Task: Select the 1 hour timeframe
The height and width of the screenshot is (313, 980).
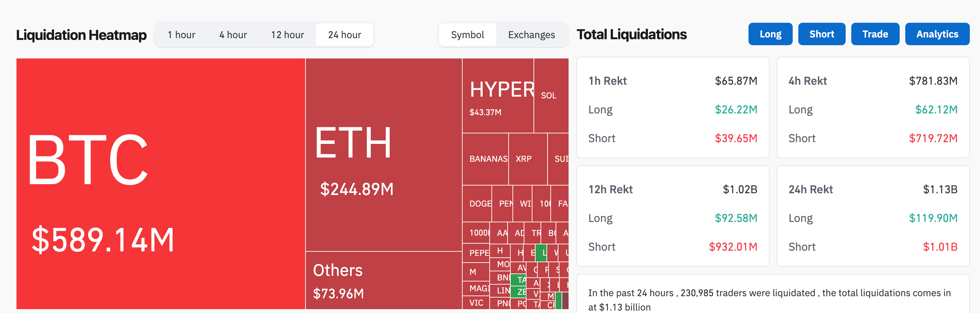Action: tap(181, 35)
